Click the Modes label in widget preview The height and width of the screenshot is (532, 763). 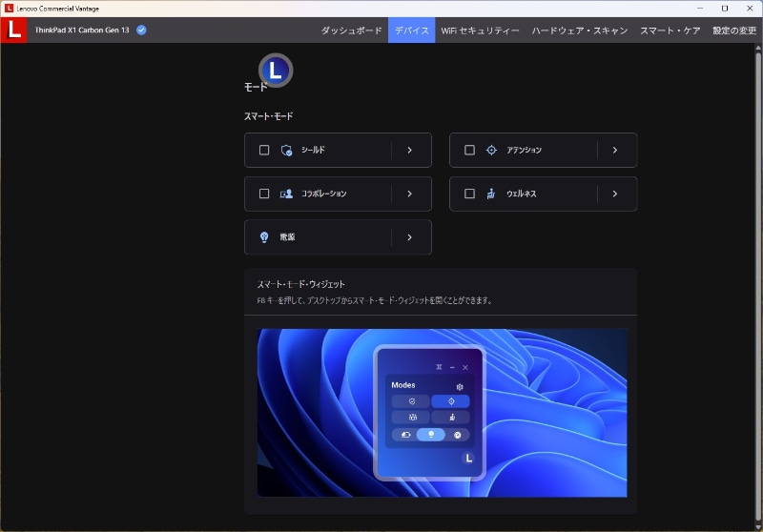(x=402, y=385)
